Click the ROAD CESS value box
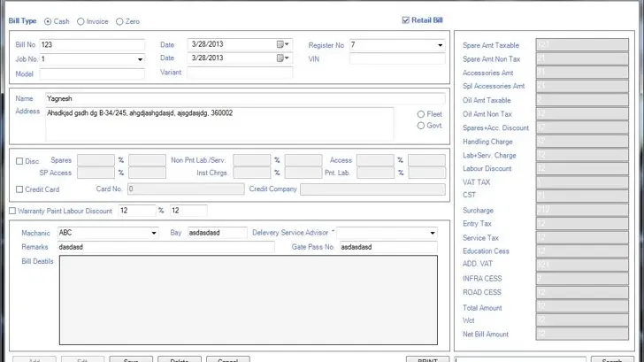The width and height of the screenshot is (644, 362). 582,292
